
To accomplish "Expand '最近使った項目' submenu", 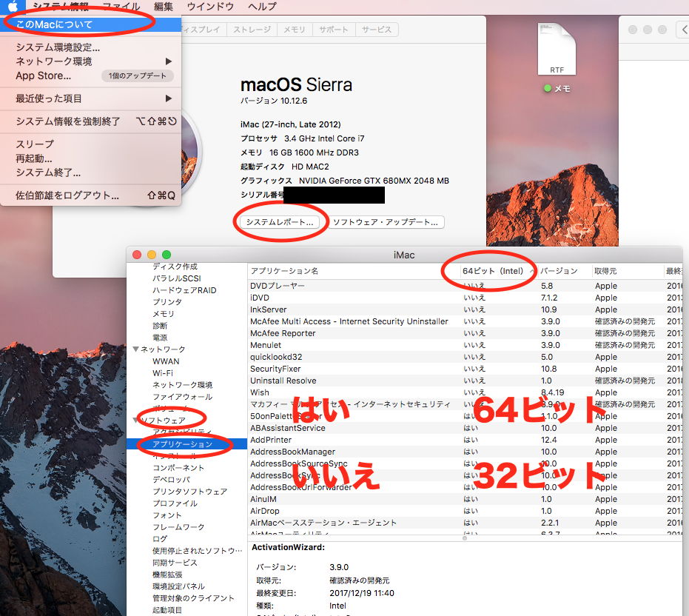I will (x=90, y=98).
